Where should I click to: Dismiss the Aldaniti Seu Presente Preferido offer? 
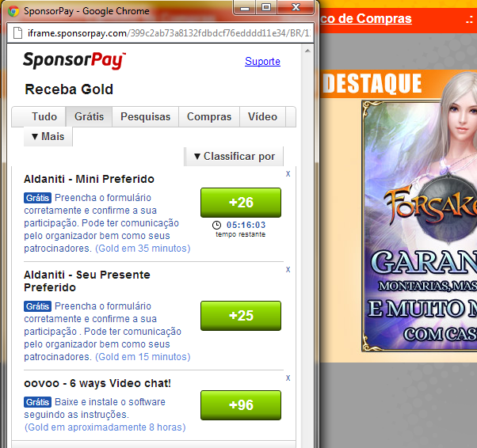click(x=288, y=270)
